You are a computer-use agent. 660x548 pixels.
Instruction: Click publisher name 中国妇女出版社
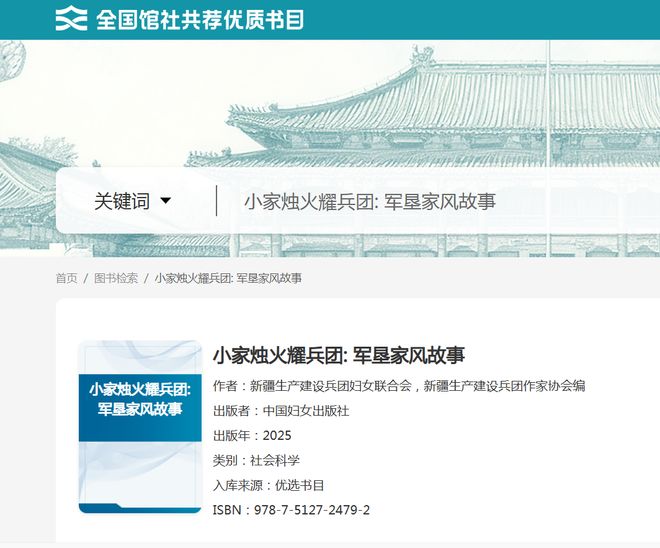(x=306, y=411)
